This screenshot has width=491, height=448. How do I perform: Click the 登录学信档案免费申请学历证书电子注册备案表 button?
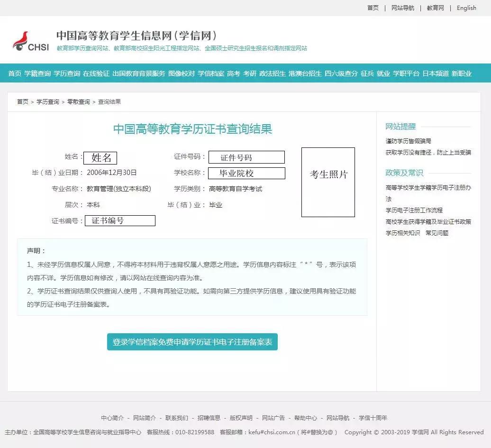191,341
